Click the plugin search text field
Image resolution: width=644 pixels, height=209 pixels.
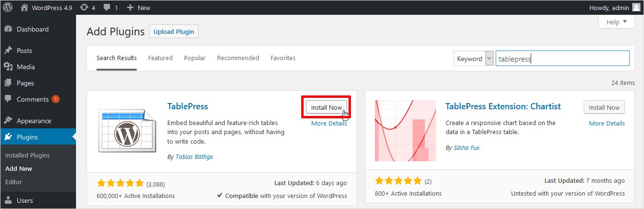coord(562,59)
